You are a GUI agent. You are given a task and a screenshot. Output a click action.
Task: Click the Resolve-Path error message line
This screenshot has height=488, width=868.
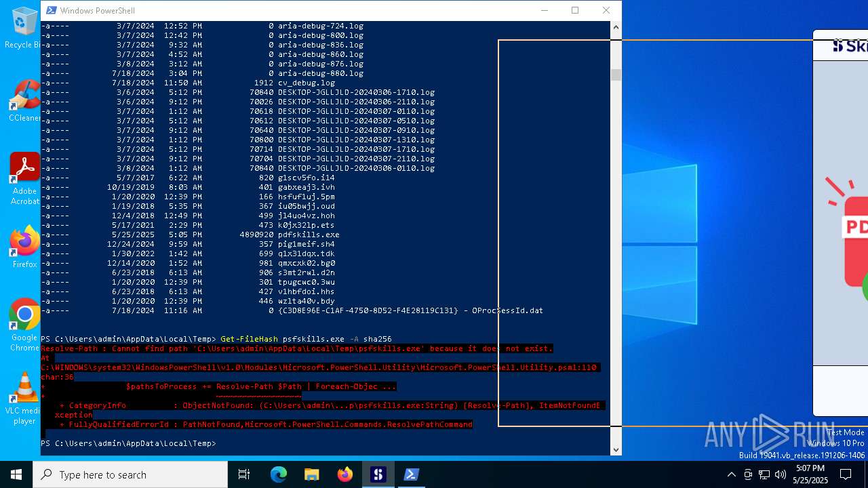coord(297,348)
